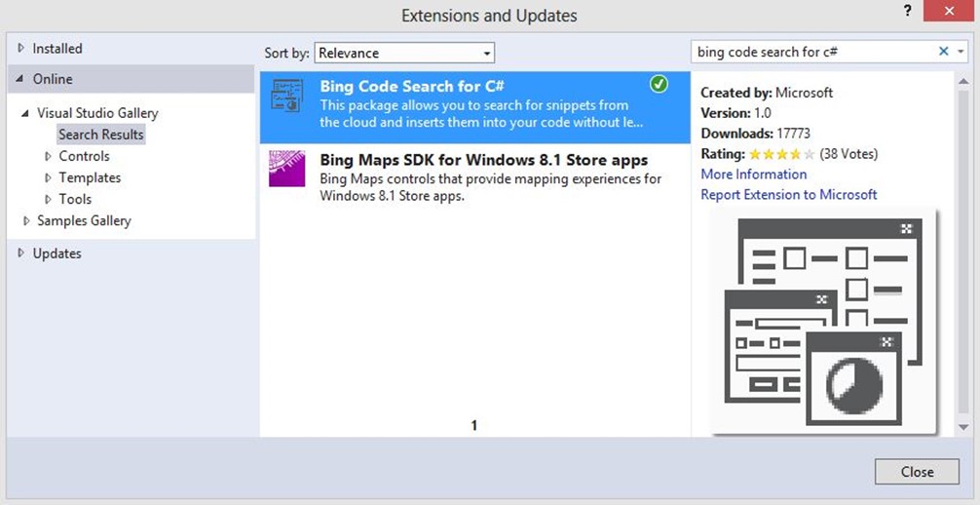The image size is (980, 505).
Task: Expand the Controls node arrow
Action: coord(49,156)
